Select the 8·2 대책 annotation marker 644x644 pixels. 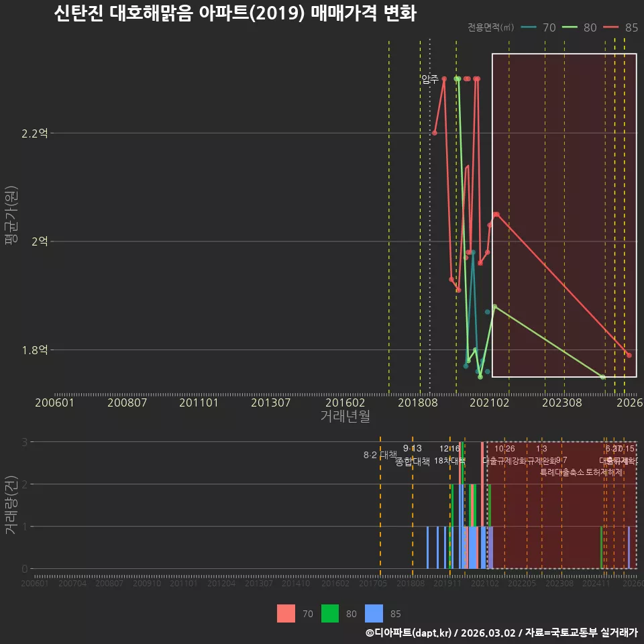point(379,454)
